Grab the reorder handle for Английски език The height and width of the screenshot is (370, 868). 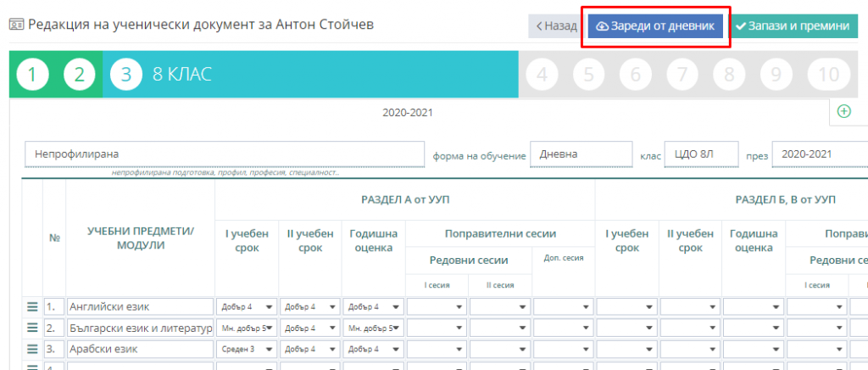pos(32,306)
